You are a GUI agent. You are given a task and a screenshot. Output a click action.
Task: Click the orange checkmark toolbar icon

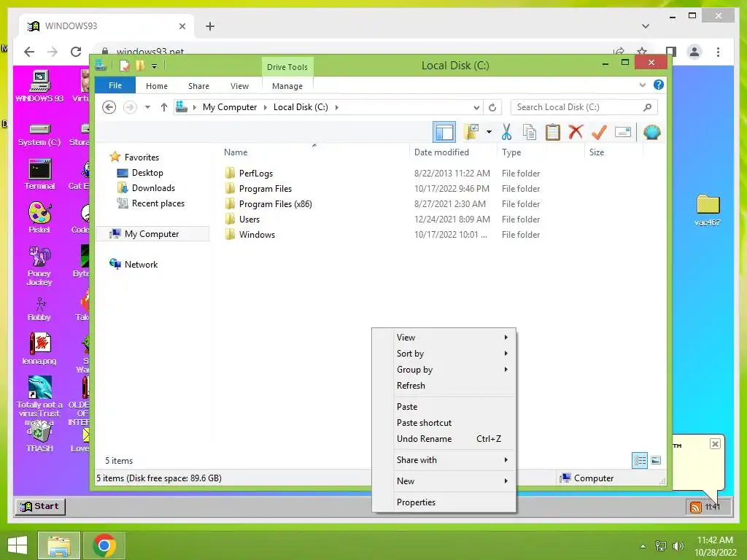(x=599, y=132)
